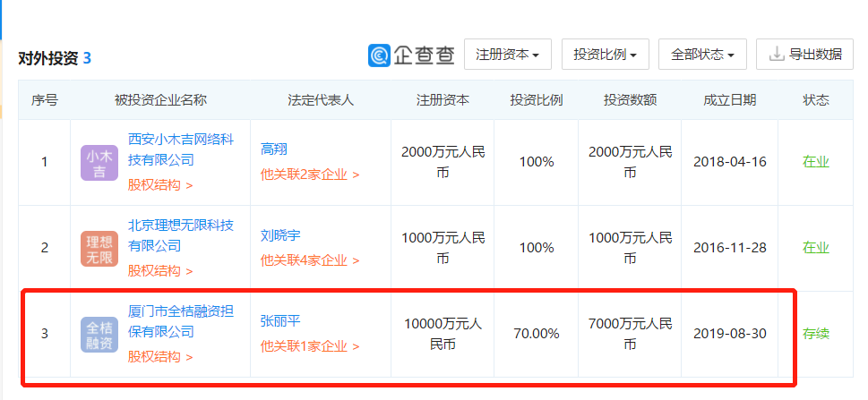The height and width of the screenshot is (400, 868).
Task: Expand 他关联4家企业 under 刘晓宇
Action: [x=310, y=260]
